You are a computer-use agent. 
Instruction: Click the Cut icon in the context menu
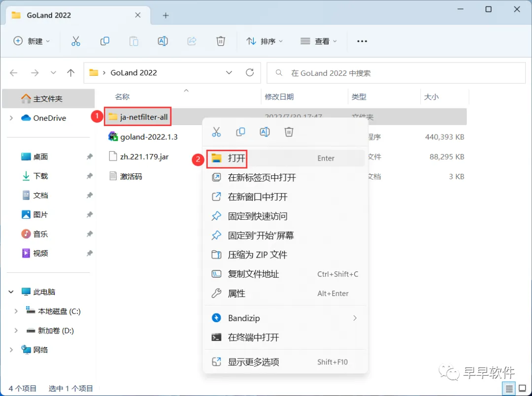click(216, 132)
